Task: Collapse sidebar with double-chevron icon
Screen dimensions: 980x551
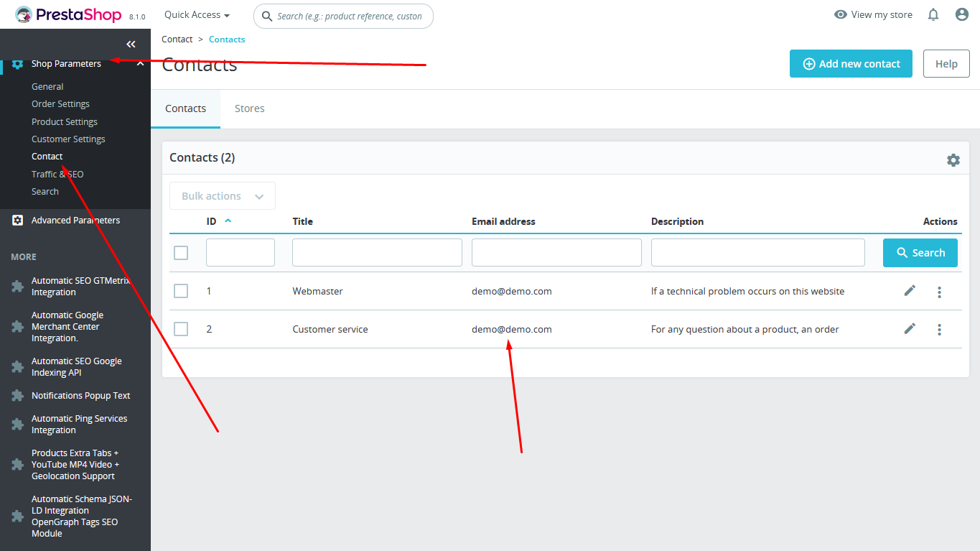Action: [131, 45]
